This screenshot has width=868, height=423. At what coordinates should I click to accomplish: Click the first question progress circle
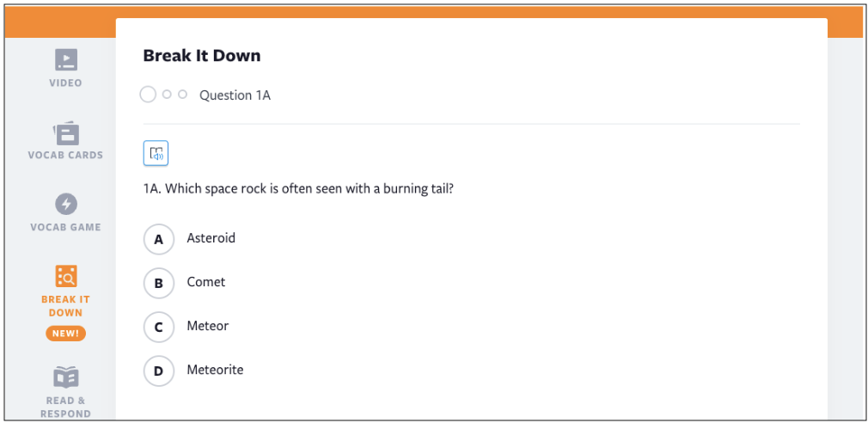(148, 95)
